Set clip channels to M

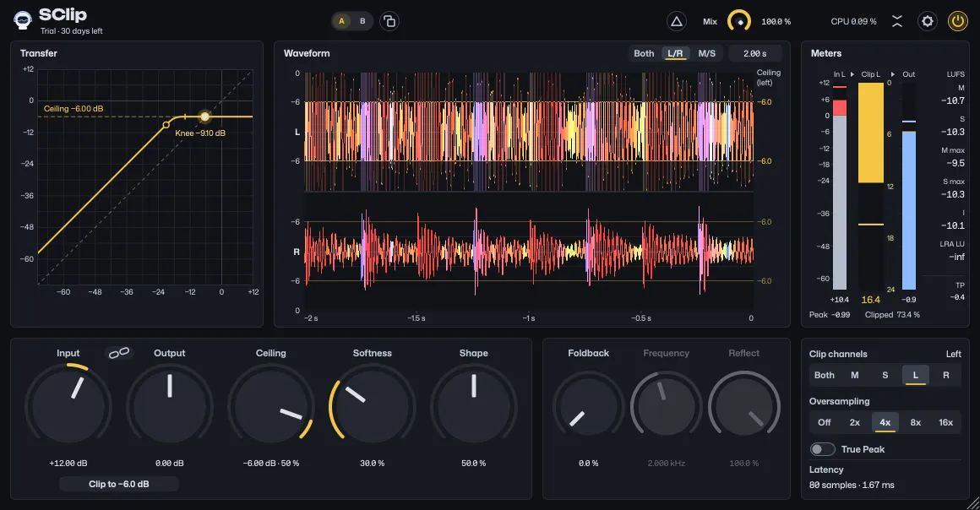854,375
